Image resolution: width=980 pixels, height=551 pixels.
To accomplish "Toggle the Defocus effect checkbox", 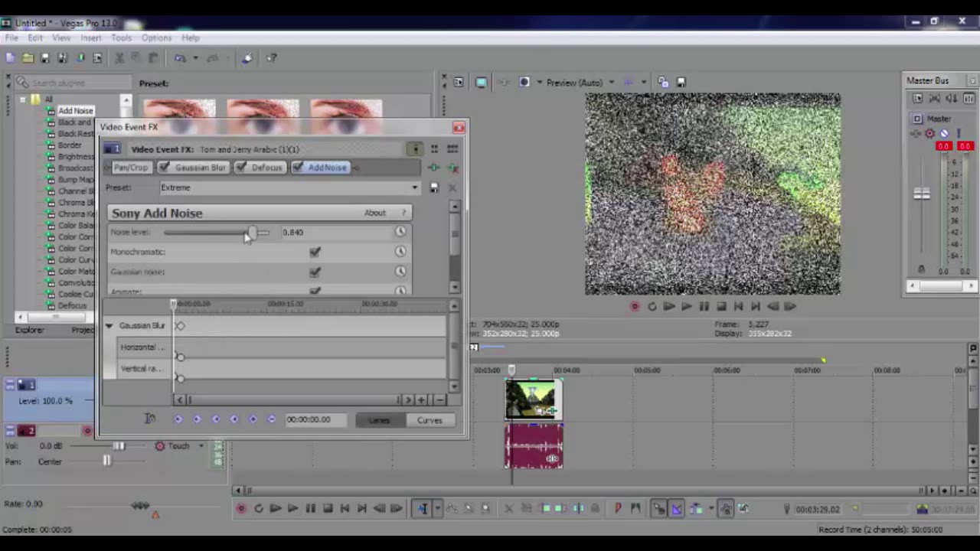I will click(x=240, y=168).
